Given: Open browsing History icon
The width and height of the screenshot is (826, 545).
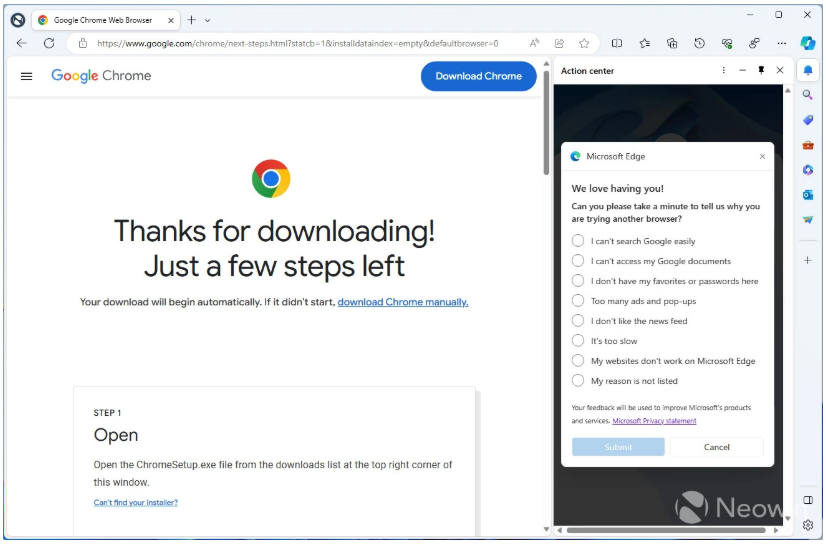Looking at the screenshot, I should pos(700,43).
